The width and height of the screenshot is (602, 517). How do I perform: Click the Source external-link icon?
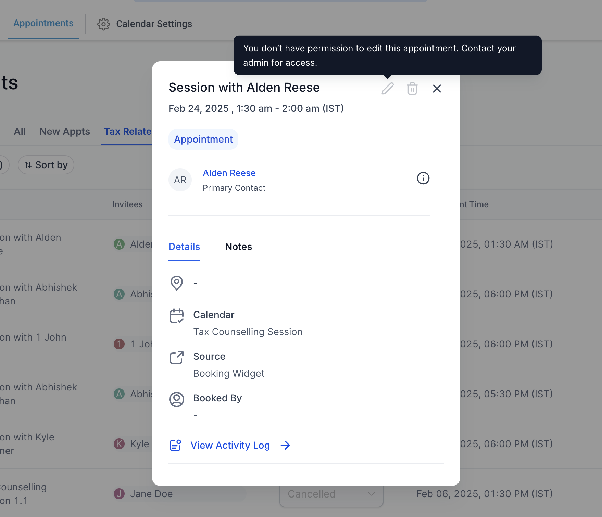[x=177, y=357]
